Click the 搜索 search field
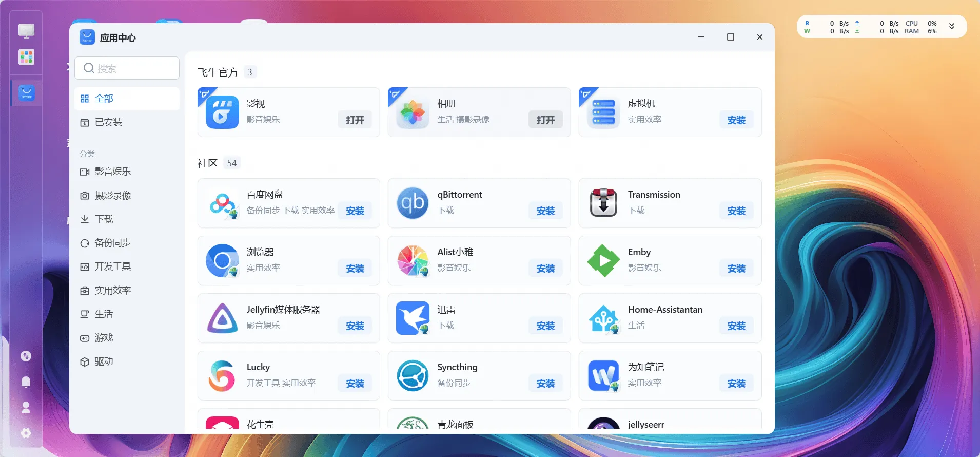The image size is (980, 457). tap(127, 68)
